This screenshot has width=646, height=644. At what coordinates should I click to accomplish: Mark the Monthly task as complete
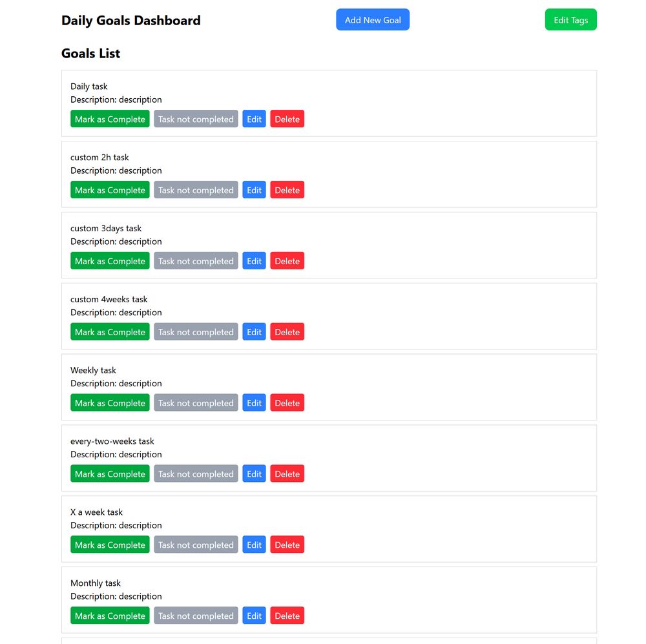110,615
